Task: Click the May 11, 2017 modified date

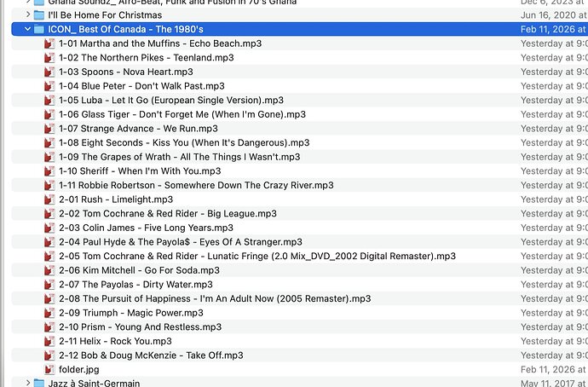Action: point(554,383)
